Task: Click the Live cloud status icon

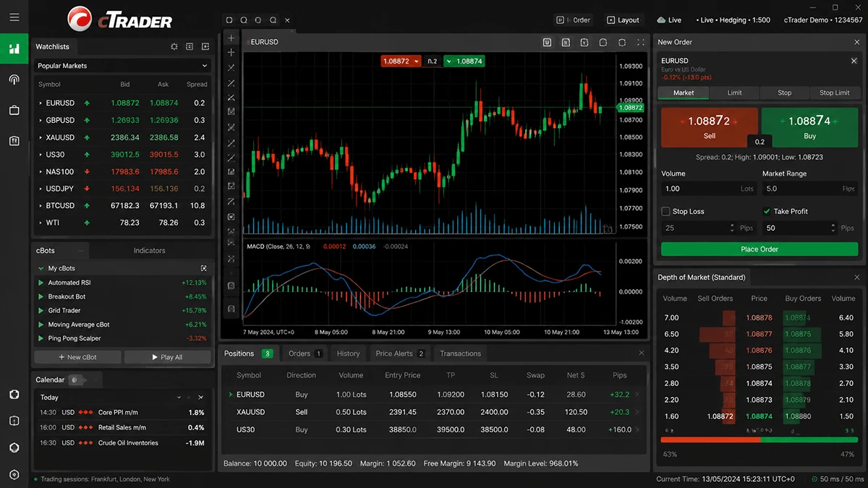Action: tap(661, 20)
